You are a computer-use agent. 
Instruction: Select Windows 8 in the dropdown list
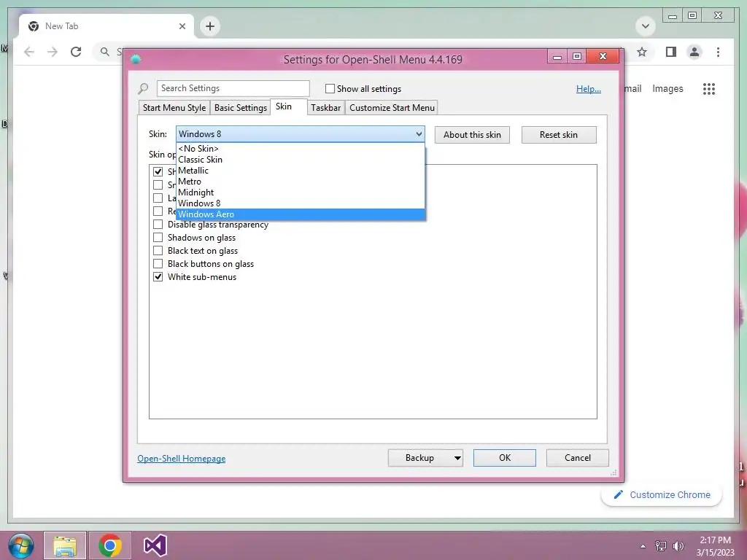point(300,203)
